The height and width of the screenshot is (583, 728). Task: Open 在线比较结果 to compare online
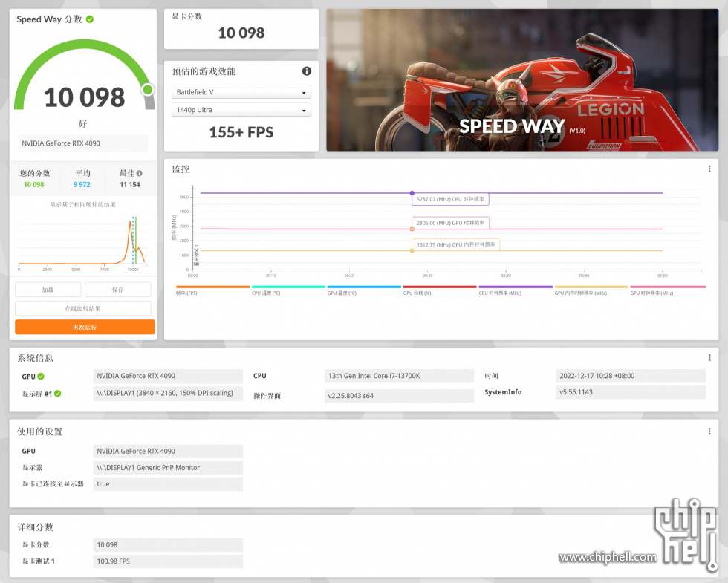pyautogui.click(x=83, y=308)
